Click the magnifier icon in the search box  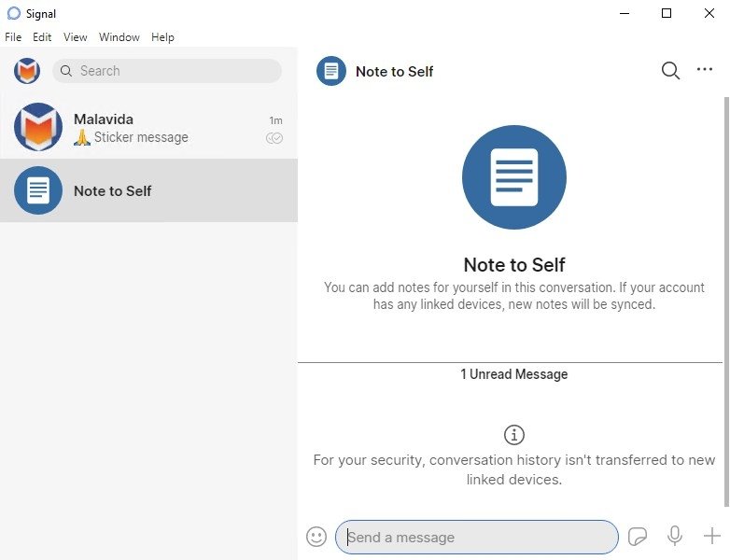(66, 71)
